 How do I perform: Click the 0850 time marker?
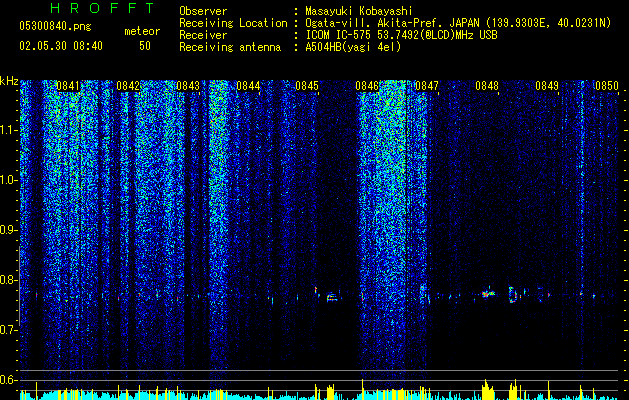pyautogui.click(x=607, y=86)
